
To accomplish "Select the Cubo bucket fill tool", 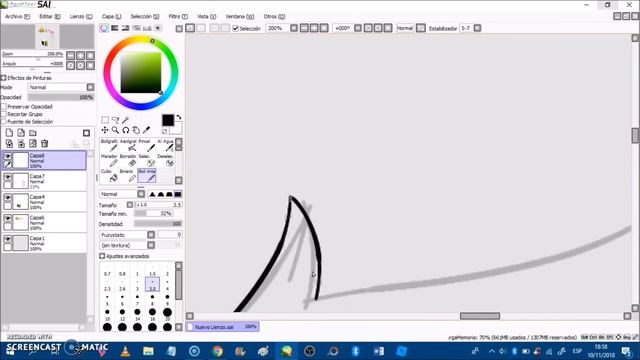I will click(x=109, y=176).
